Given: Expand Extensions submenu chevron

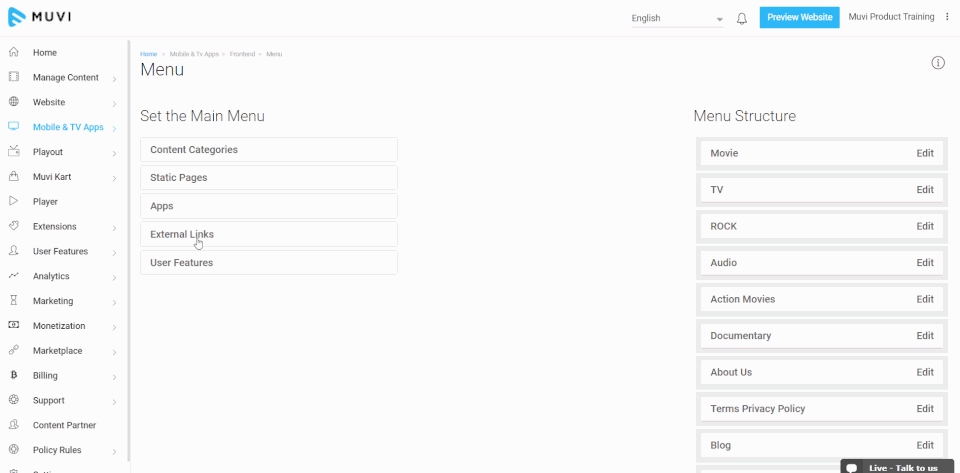Looking at the screenshot, I should (x=114, y=228).
